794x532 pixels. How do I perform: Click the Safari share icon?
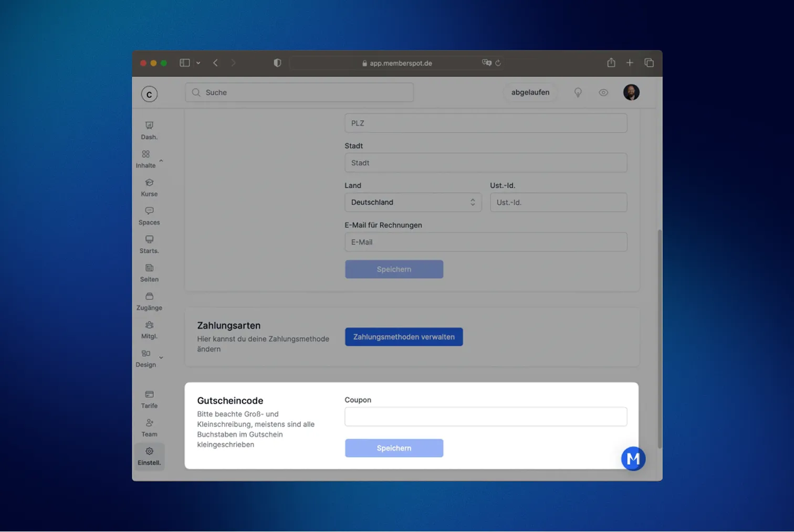(x=611, y=62)
